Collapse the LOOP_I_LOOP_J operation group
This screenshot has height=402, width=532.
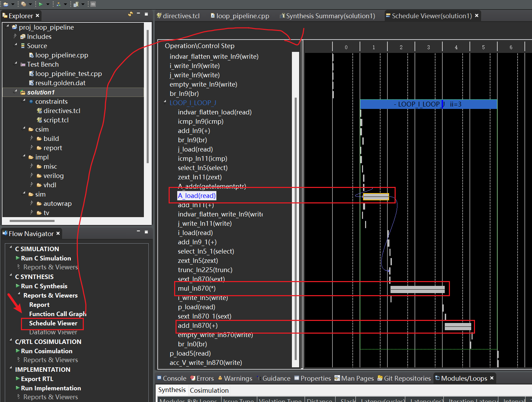tap(165, 102)
